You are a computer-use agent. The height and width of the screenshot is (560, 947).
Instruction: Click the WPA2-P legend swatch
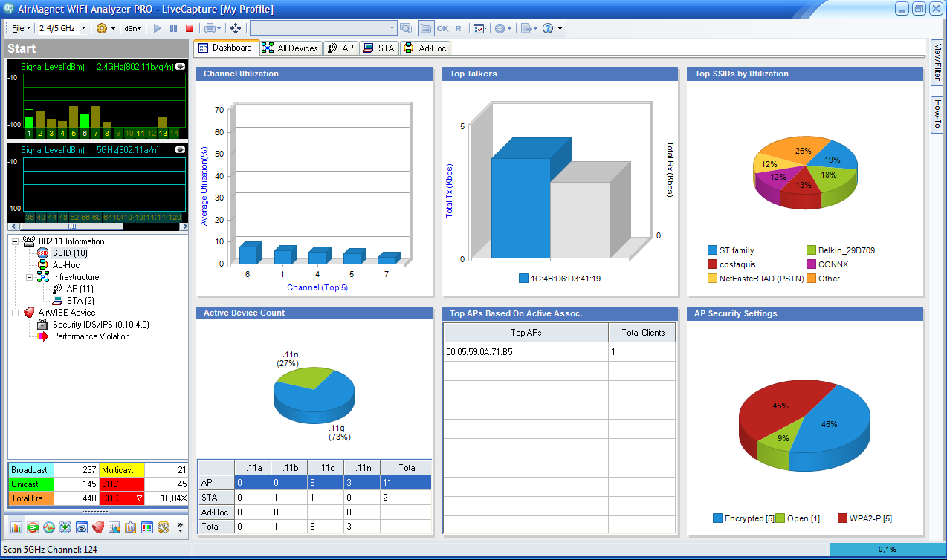coord(842,518)
